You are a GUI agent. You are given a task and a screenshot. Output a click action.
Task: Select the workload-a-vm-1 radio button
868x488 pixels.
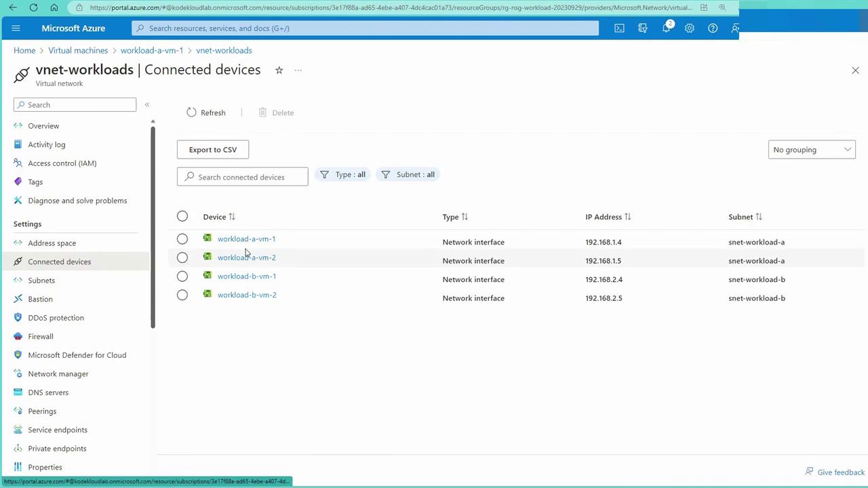[x=182, y=239]
